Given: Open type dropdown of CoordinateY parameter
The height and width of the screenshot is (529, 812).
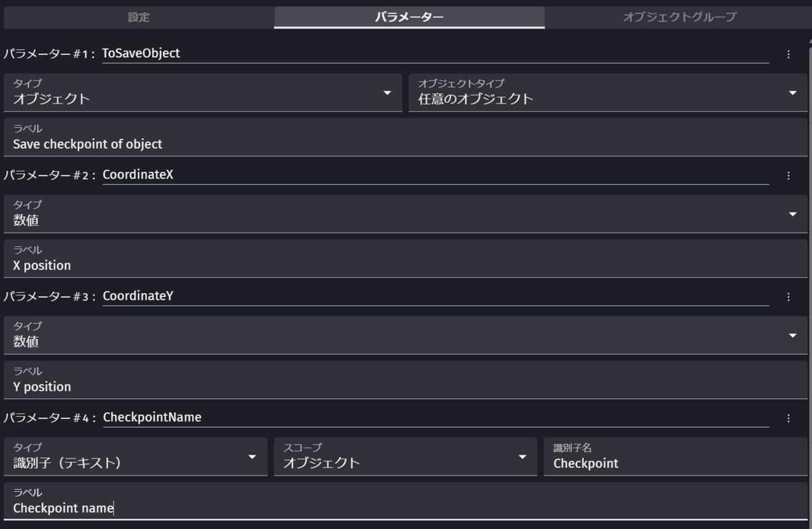Looking at the screenshot, I should click(406, 335).
